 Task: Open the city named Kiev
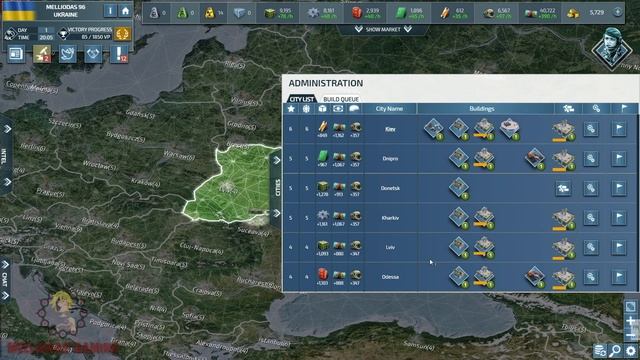pyautogui.click(x=390, y=129)
